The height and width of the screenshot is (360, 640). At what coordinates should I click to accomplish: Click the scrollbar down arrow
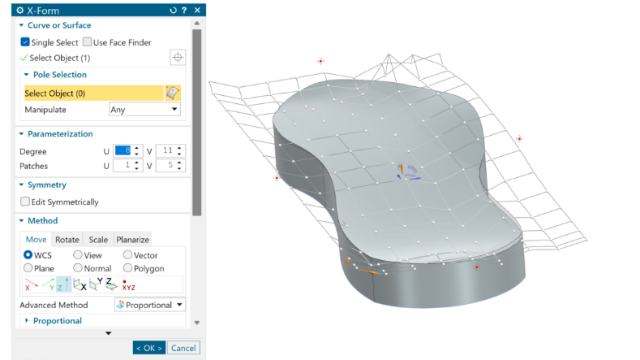tap(197, 322)
